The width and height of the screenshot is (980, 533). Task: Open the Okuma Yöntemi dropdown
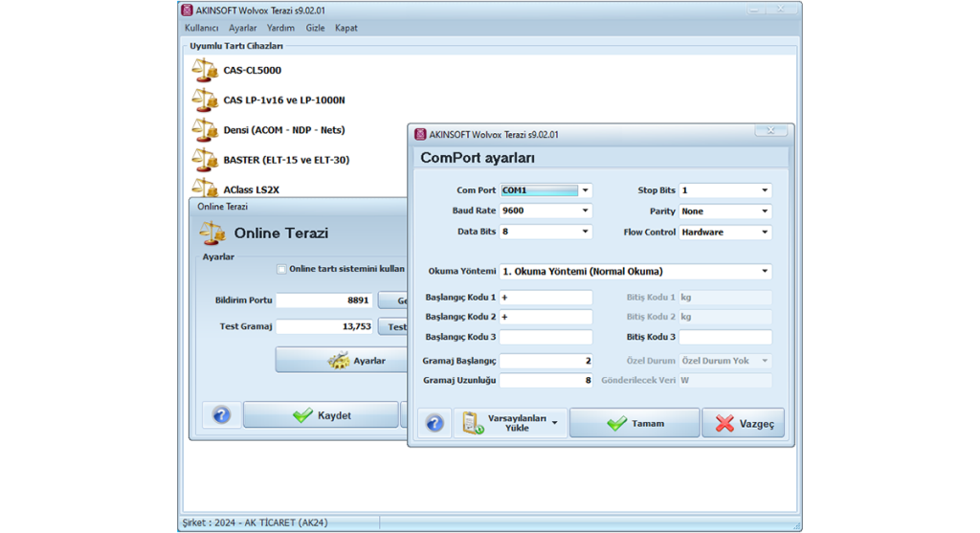coord(765,271)
